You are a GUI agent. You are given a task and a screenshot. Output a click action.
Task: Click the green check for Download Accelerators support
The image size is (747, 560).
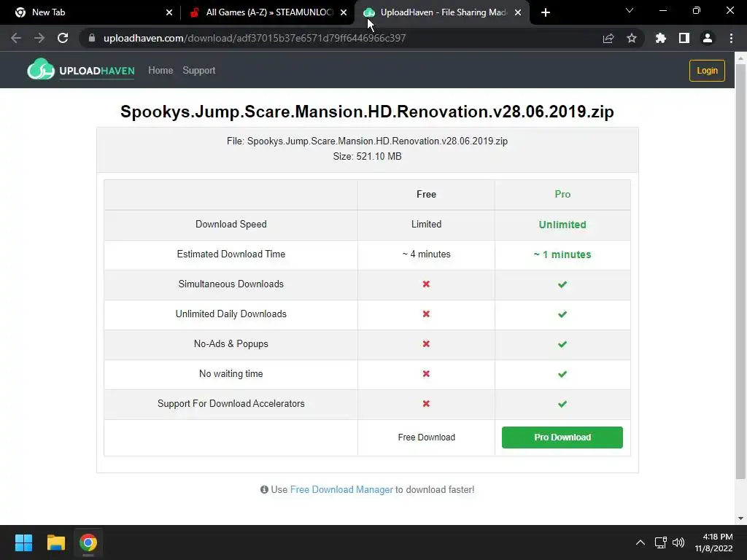click(x=562, y=404)
